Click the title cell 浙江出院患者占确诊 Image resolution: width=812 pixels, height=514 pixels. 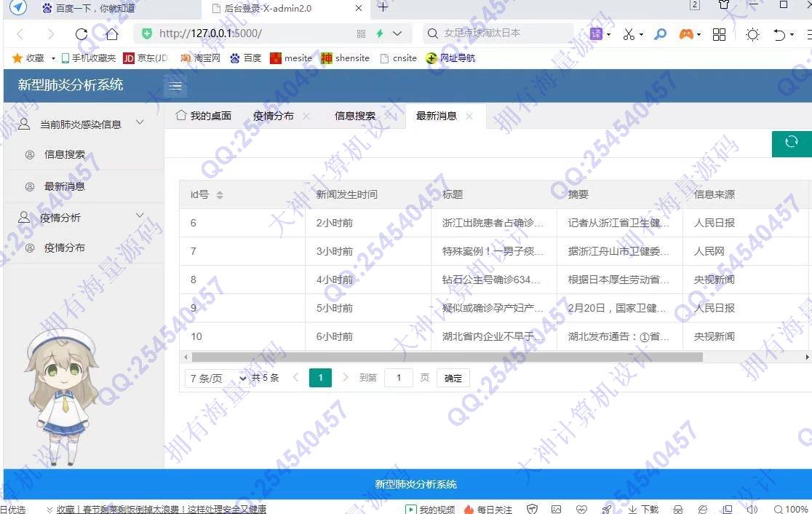coord(493,223)
